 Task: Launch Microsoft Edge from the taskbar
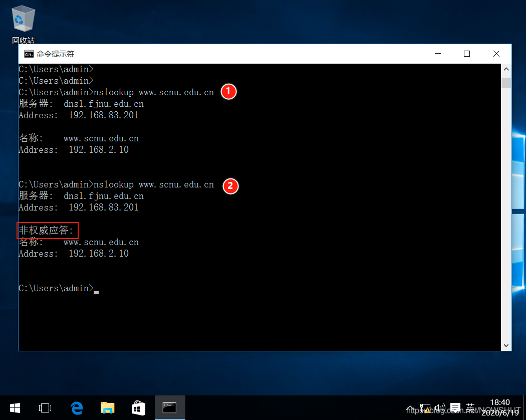click(76, 408)
